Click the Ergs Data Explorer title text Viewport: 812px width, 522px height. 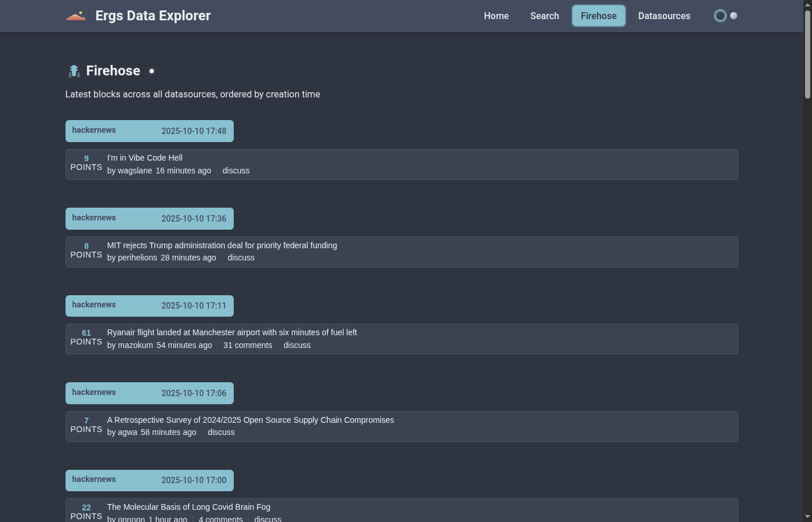click(x=153, y=16)
